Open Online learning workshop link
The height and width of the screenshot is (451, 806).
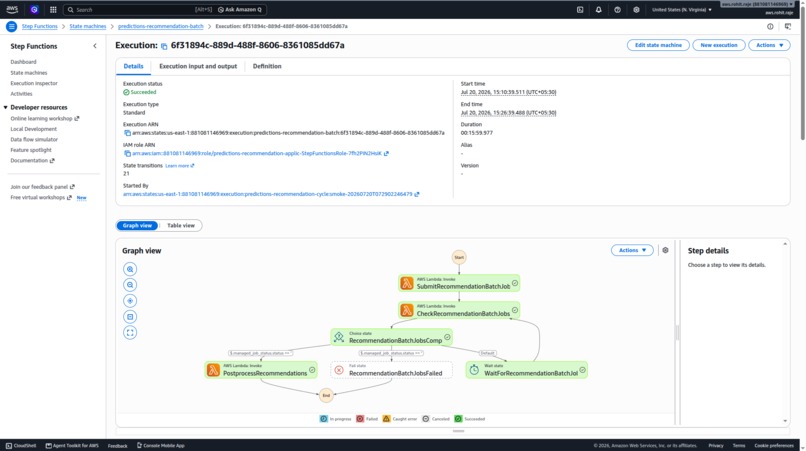click(45, 118)
